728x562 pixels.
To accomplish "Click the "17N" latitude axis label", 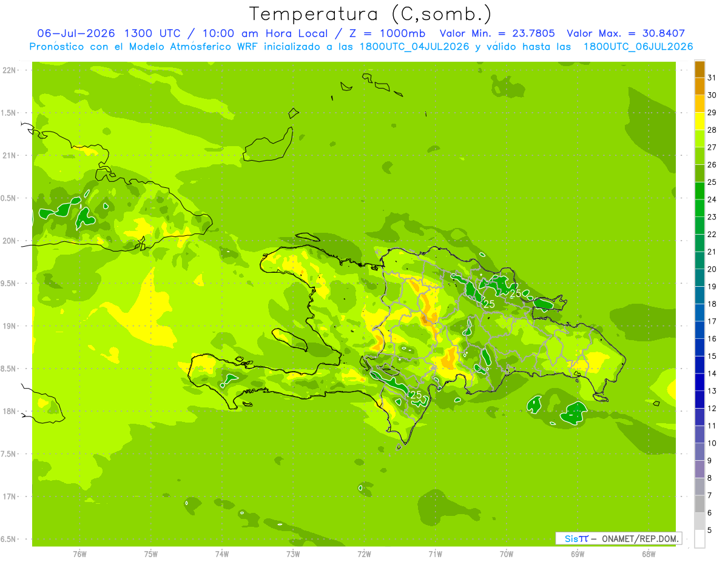I will 9,497.
